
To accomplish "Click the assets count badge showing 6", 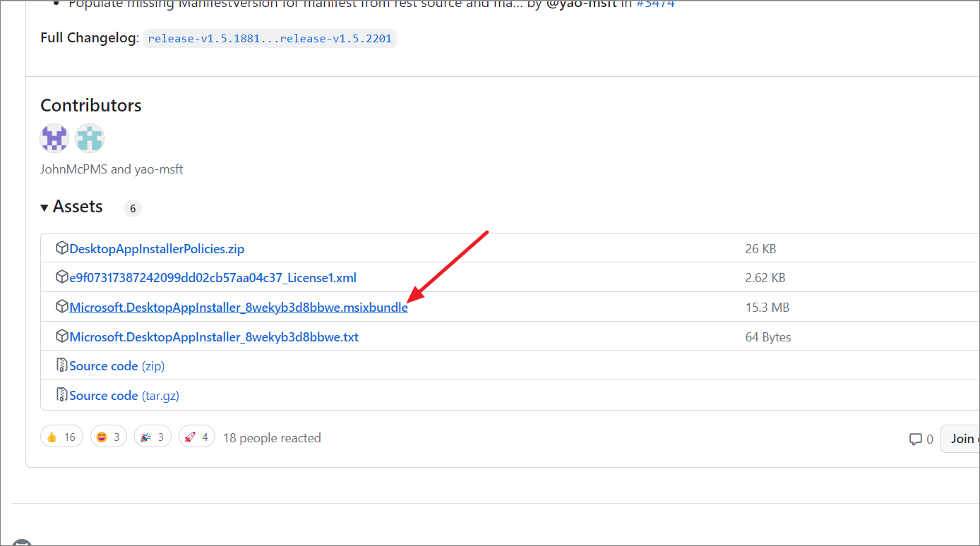I will point(132,208).
